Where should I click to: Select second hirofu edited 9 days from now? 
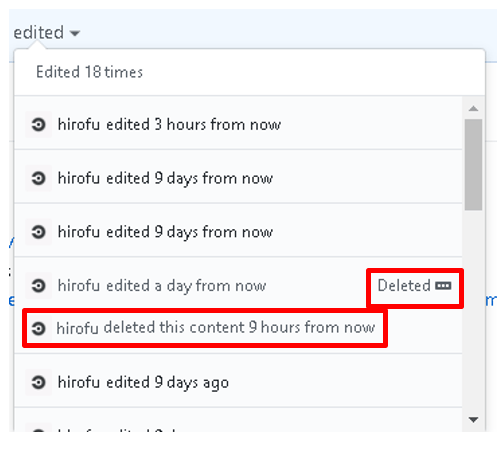pos(238,232)
